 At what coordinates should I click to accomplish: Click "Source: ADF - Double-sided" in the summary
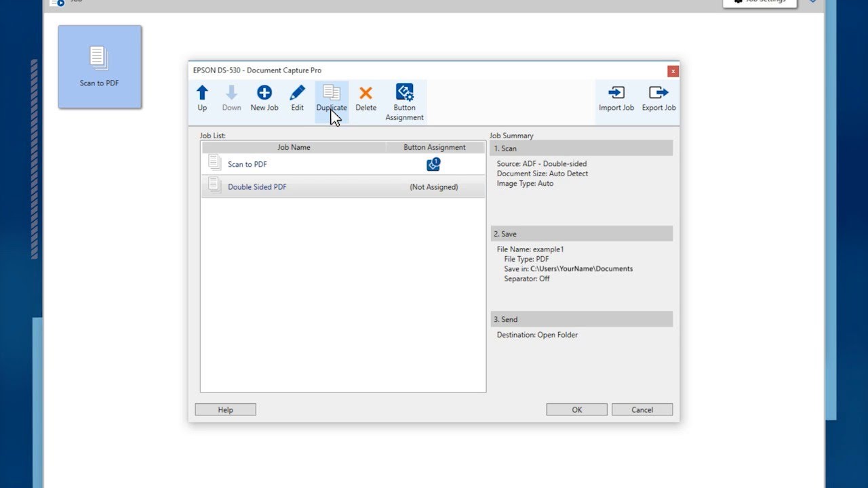pos(542,164)
